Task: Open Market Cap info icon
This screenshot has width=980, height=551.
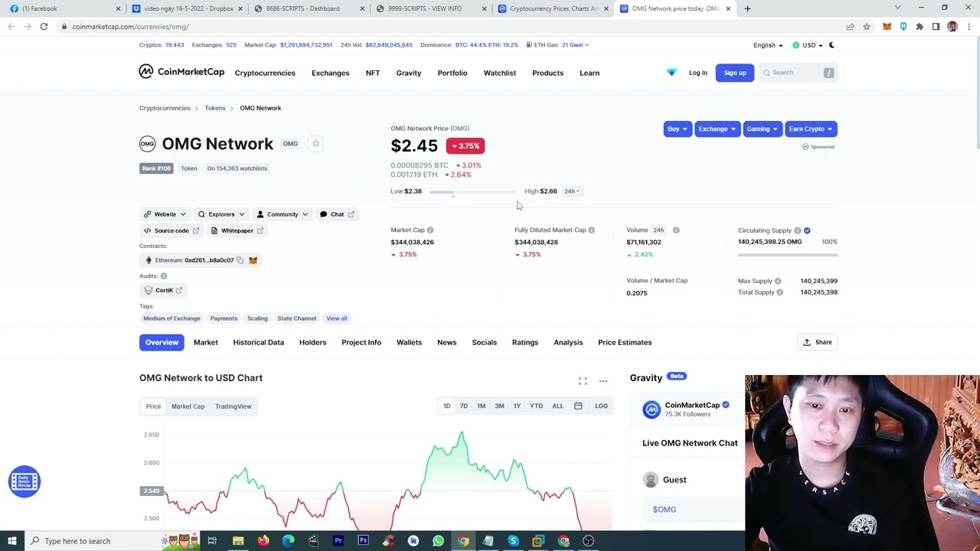Action: [x=430, y=230]
